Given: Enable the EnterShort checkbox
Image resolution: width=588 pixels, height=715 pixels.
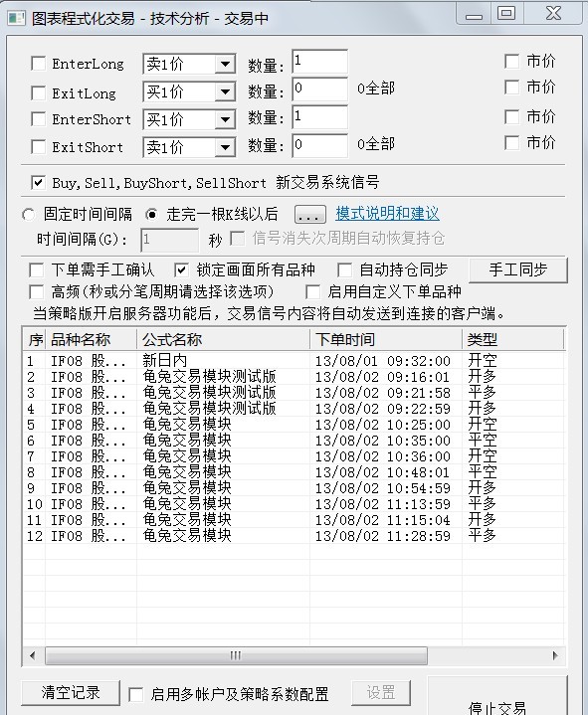Looking at the screenshot, I should point(38,119).
